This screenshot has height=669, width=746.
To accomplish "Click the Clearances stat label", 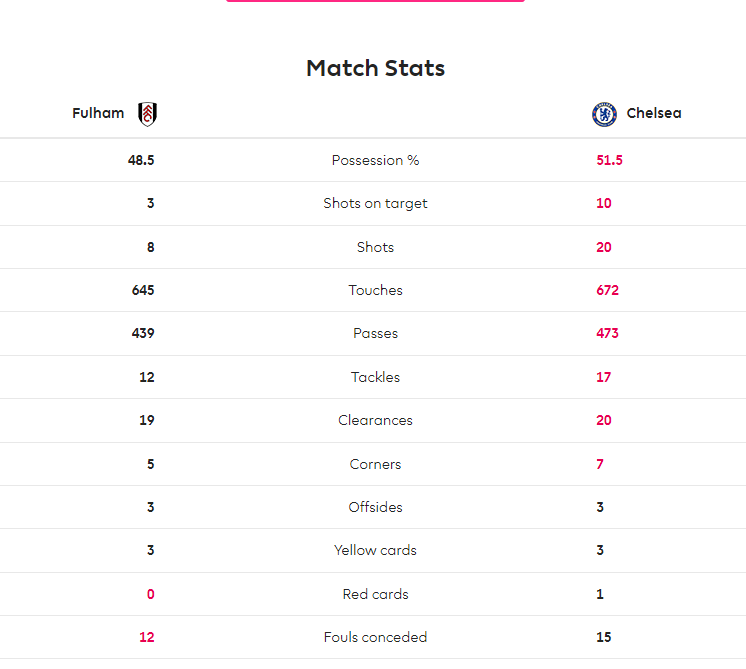I will click(375, 421).
